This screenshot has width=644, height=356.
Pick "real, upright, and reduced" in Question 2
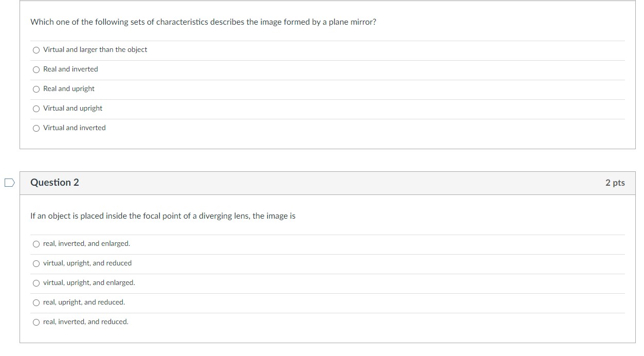36,302
